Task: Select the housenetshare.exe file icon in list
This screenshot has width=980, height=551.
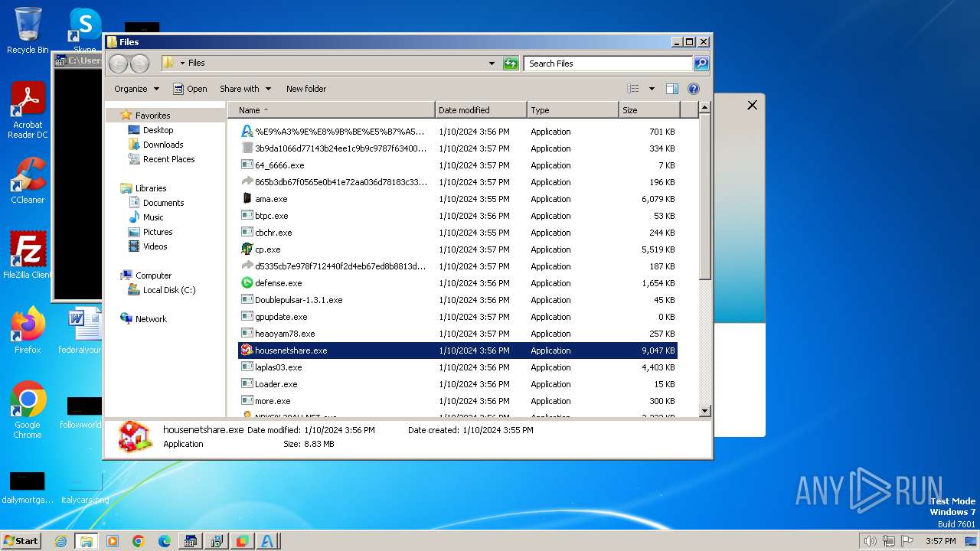Action: click(x=247, y=350)
